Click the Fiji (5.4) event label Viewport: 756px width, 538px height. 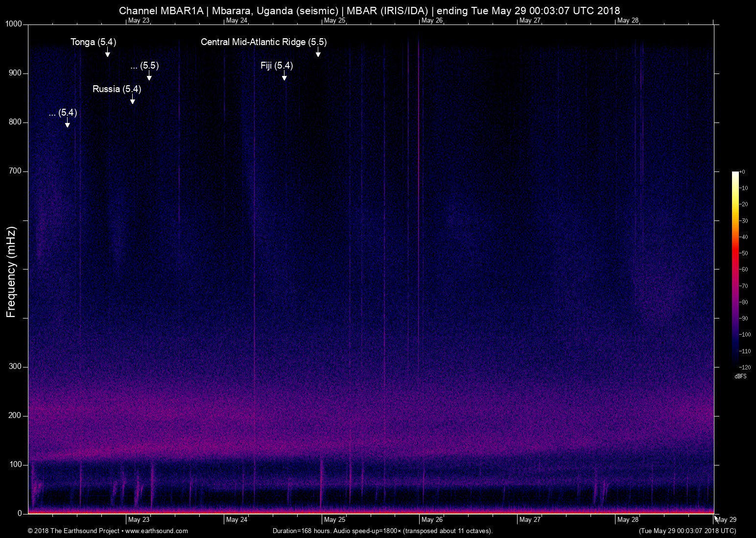click(277, 66)
